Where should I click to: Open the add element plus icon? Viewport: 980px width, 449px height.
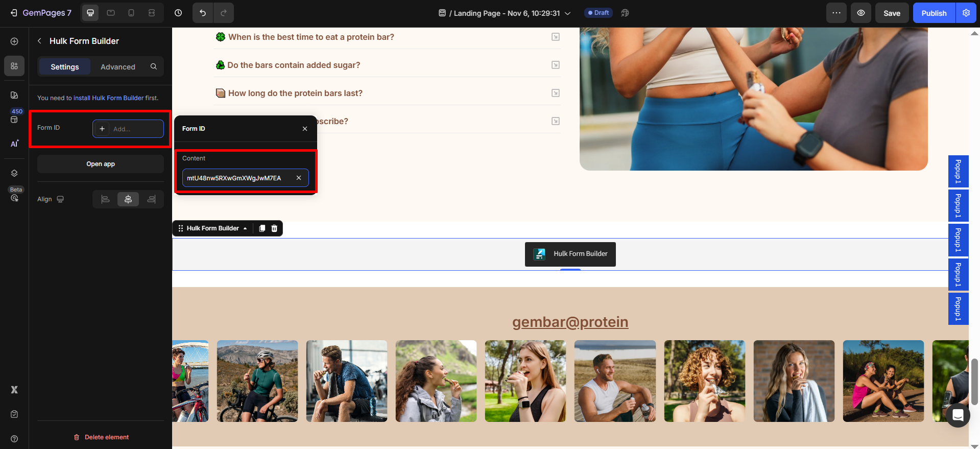[x=14, y=41]
